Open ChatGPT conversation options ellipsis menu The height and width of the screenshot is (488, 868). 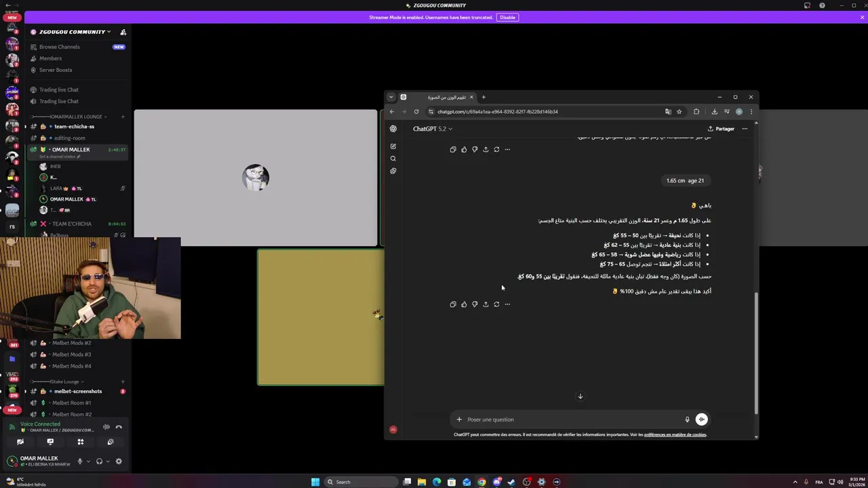point(745,129)
